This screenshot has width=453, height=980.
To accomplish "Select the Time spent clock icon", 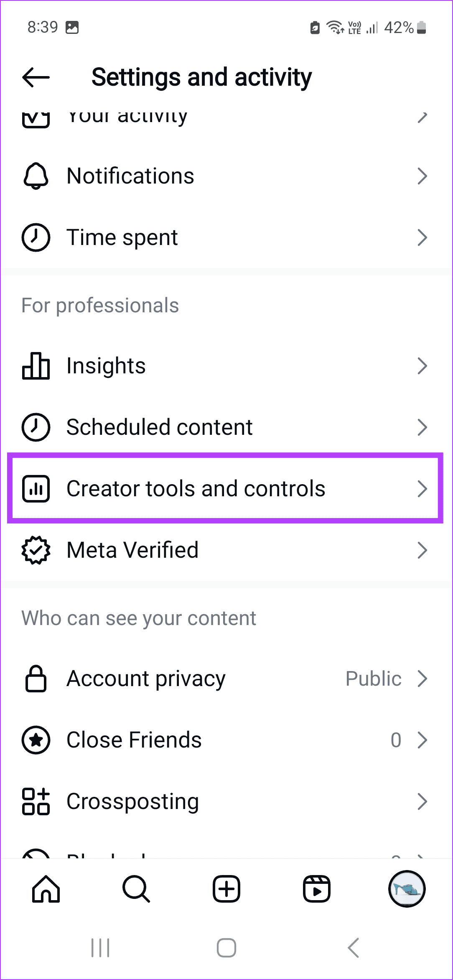I will click(x=36, y=237).
